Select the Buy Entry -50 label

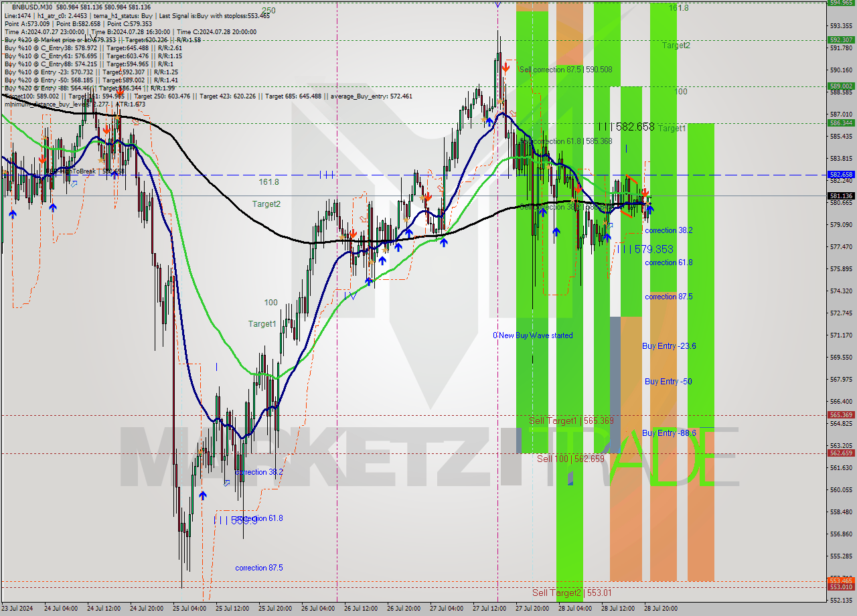(x=668, y=382)
